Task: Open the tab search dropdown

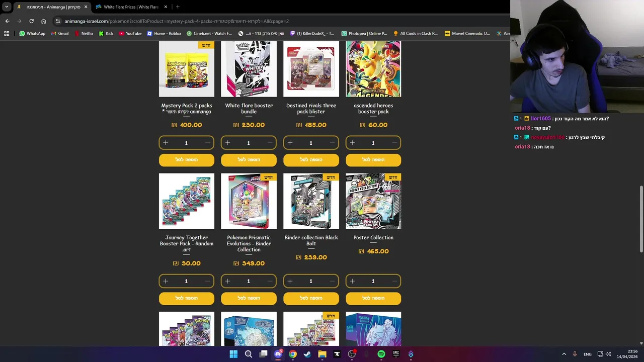Action: (x=7, y=7)
